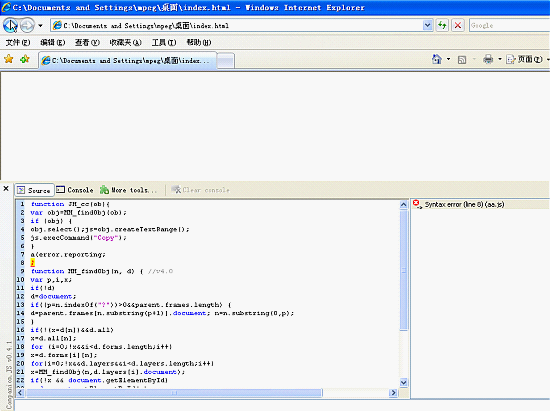551x412 pixels.
Task: Click line 9 function MM_findObj code
Action: (102, 271)
